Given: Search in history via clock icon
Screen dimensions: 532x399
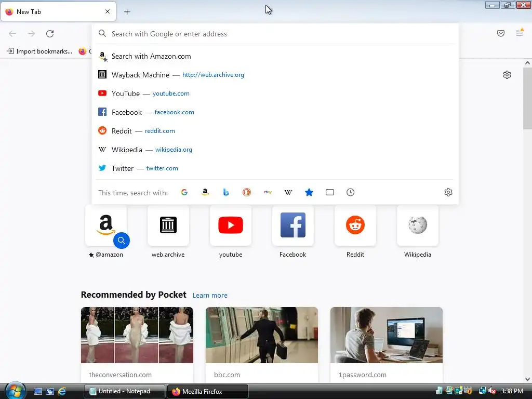Looking at the screenshot, I should [x=351, y=192].
